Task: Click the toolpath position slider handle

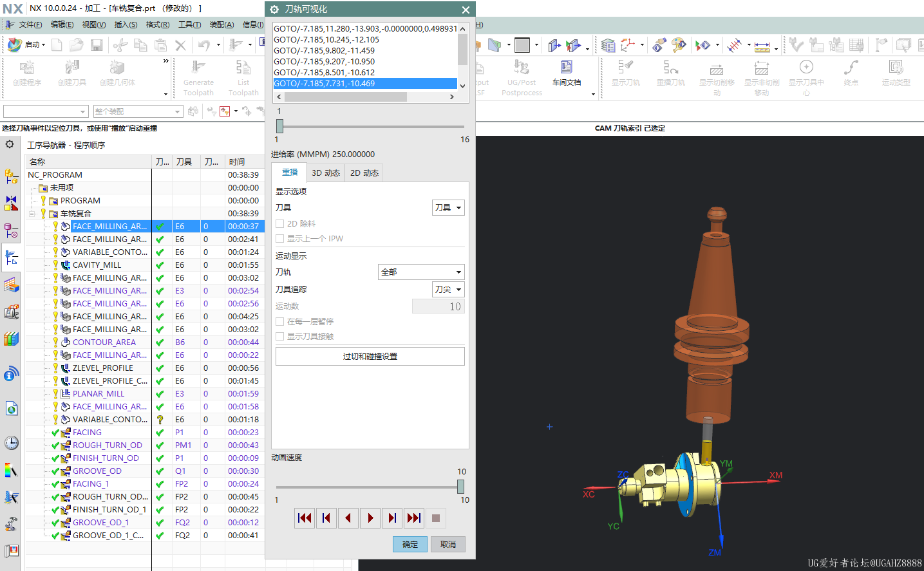Action: pyautogui.click(x=279, y=126)
